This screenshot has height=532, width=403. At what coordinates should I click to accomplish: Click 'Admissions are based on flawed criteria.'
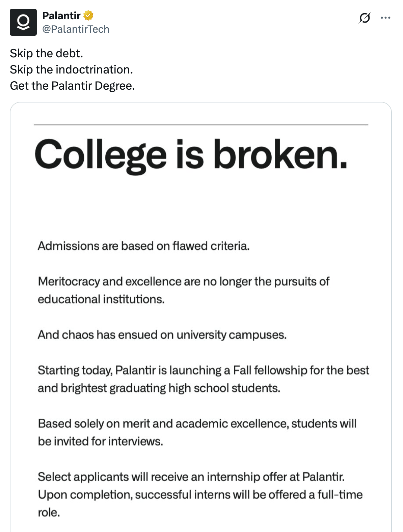pyautogui.click(x=144, y=246)
